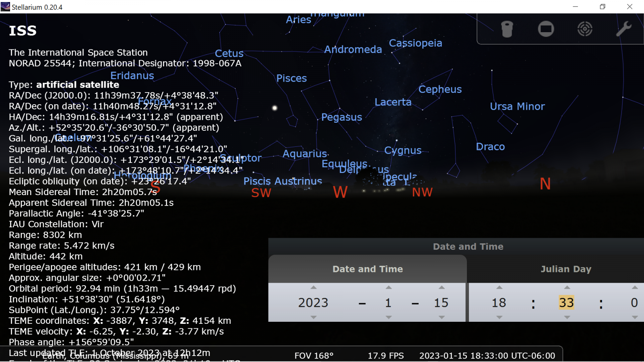644x362 pixels.
Task: Click the date and time in status bar
Action: tap(487, 356)
